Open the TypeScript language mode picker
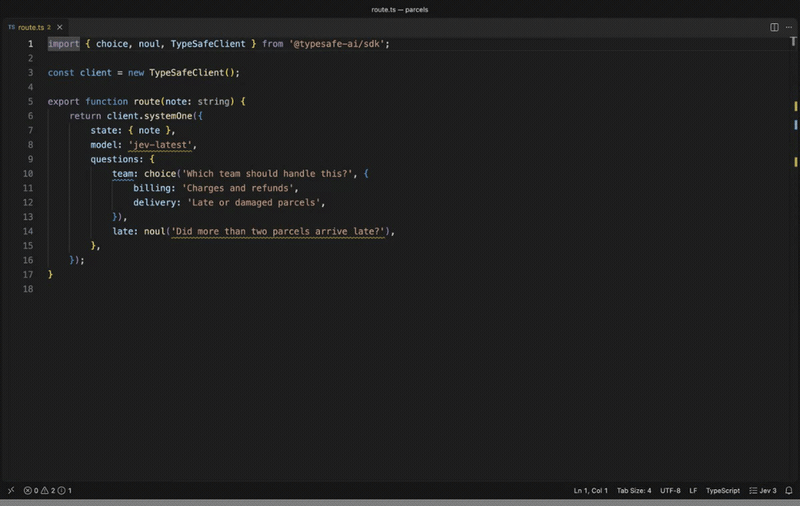This screenshot has height=506, width=800. tap(722, 490)
